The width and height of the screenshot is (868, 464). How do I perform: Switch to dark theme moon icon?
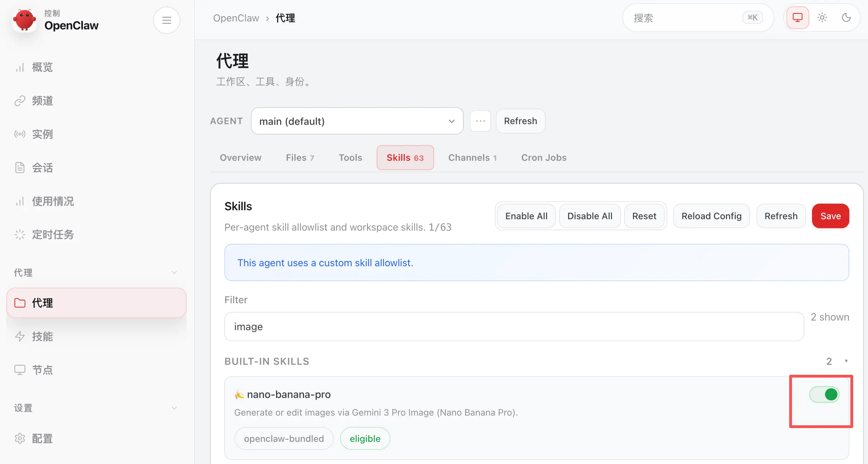click(x=846, y=18)
